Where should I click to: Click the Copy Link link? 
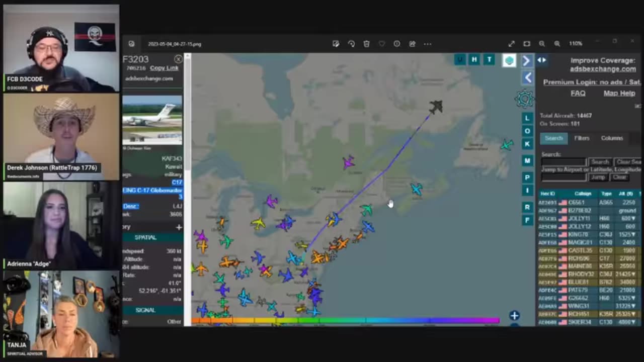pos(164,68)
